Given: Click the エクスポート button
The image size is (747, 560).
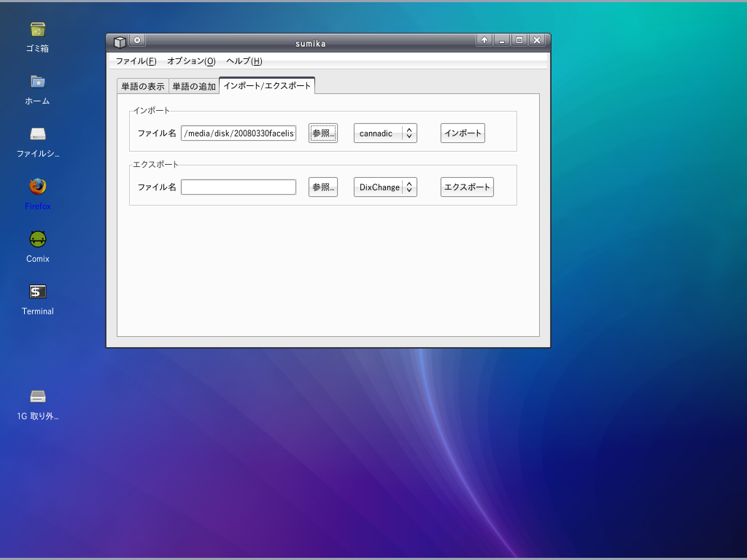Looking at the screenshot, I should click(467, 187).
